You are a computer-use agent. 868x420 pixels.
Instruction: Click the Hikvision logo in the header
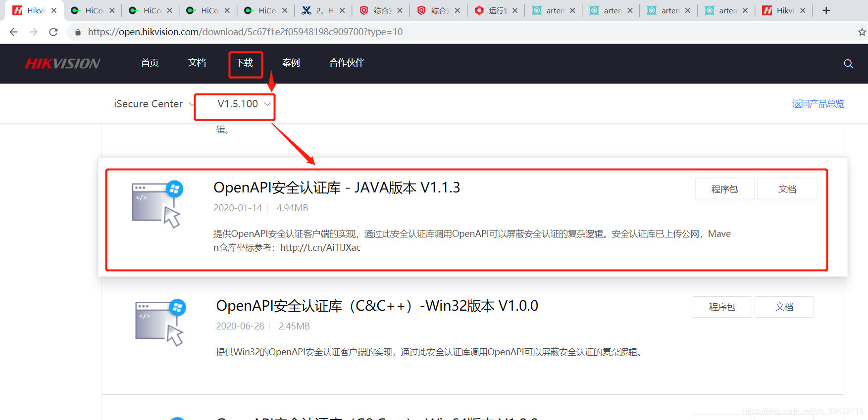click(x=63, y=63)
